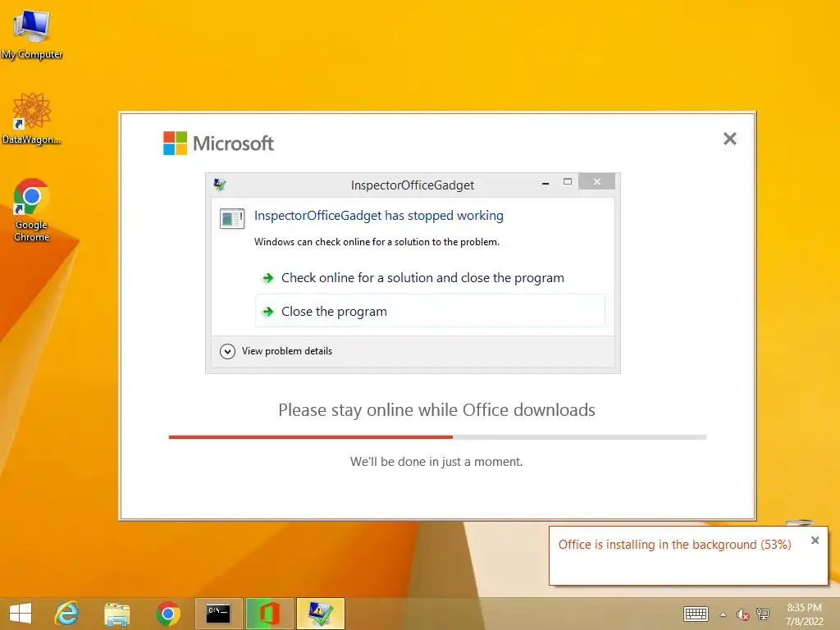840x630 pixels.
Task: Close the Microsoft Office download window
Action: 729,139
